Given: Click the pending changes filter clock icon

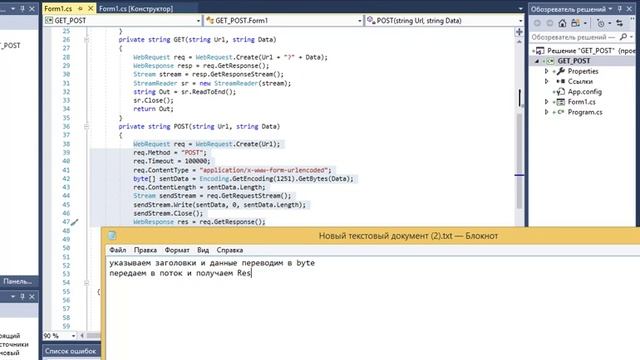Looking at the screenshot, I should coord(600,23).
